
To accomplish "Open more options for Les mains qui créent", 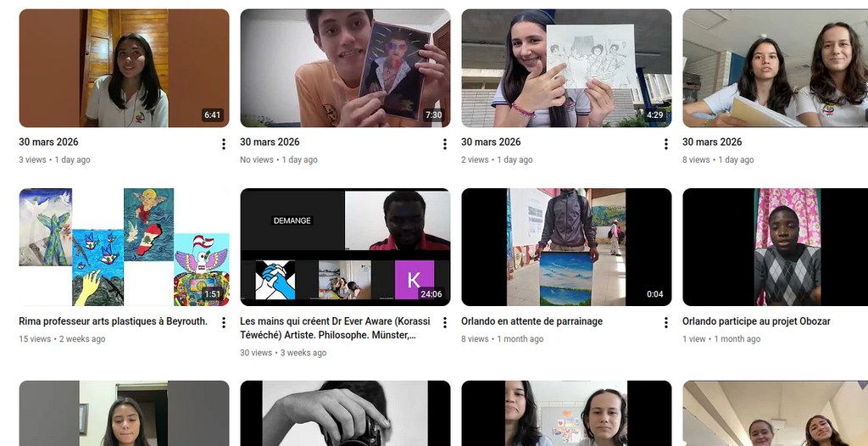I will pyautogui.click(x=444, y=322).
